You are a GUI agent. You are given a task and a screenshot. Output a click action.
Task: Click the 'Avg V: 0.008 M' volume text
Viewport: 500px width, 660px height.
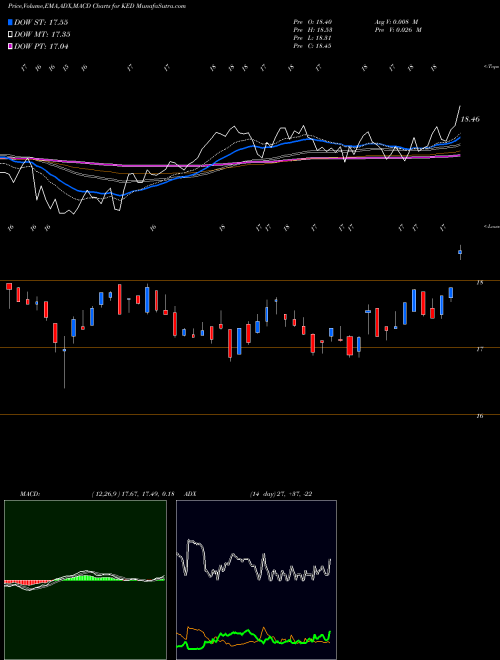tap(397, 22)
